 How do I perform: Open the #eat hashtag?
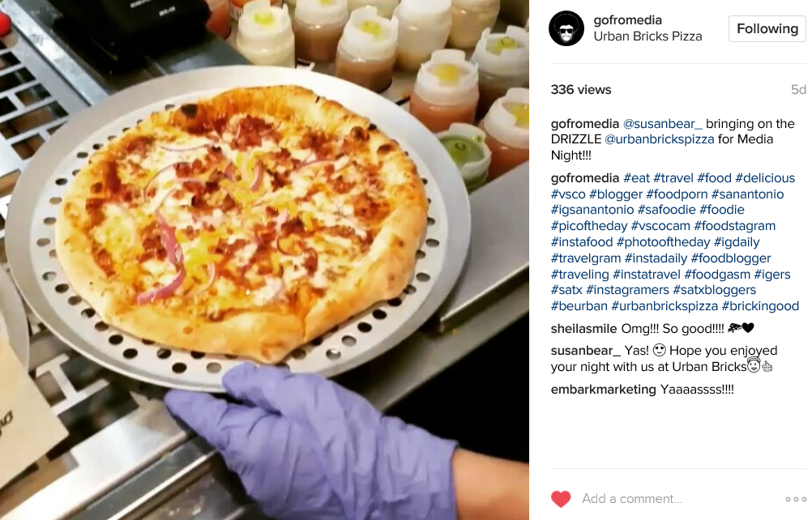pyautogui.click(x=636, y=178)
